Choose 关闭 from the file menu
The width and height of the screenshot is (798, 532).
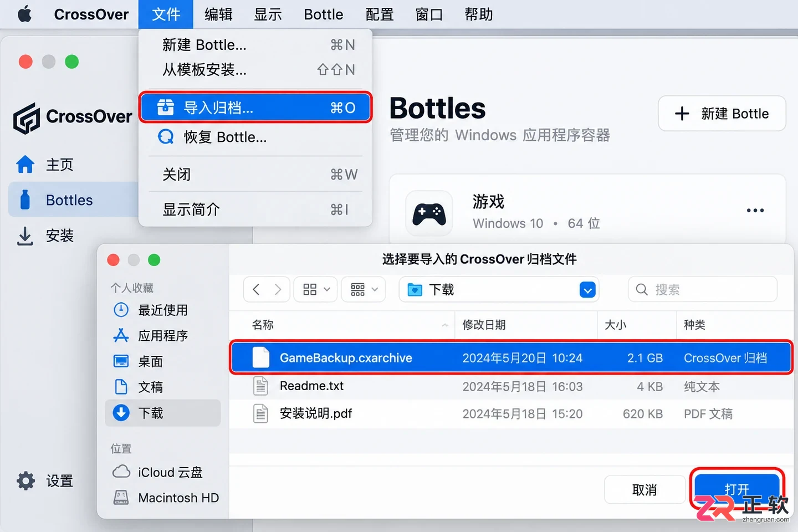[255, 175]
